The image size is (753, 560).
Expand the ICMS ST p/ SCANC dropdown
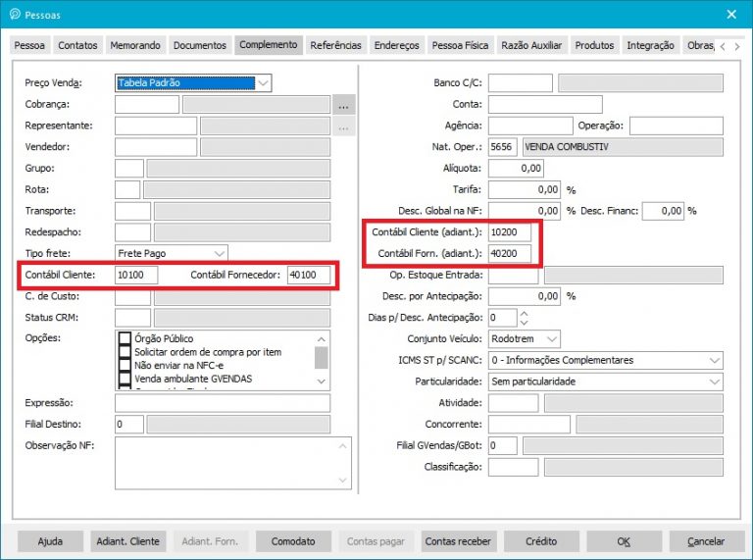coord(715,360)
